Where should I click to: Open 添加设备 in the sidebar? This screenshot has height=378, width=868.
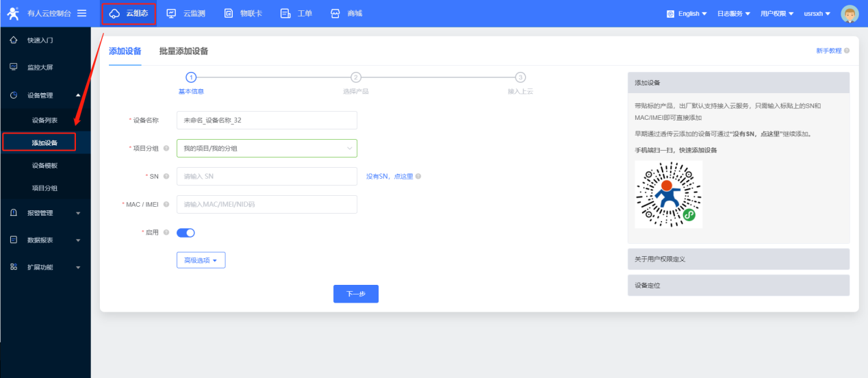45,142
